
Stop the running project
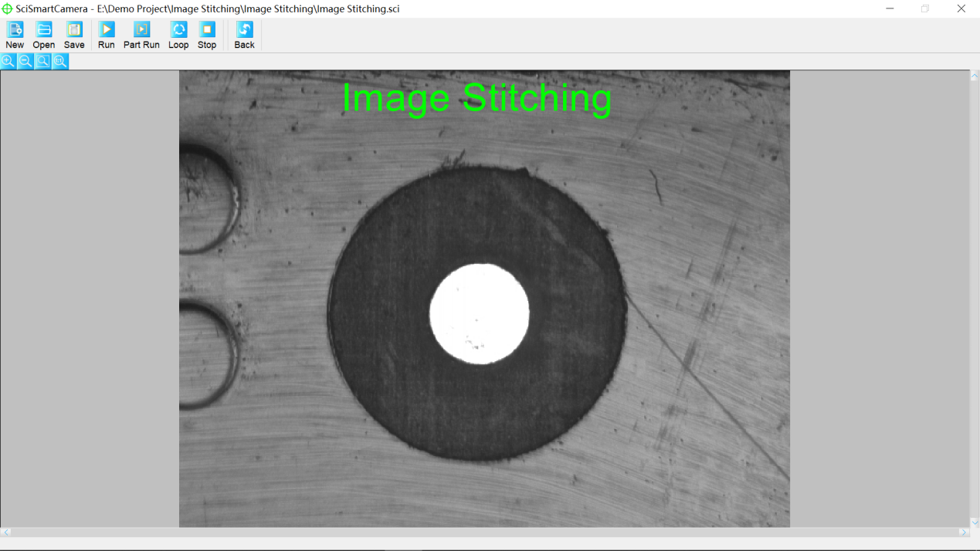pyautogui.click(x=207, y=35)
